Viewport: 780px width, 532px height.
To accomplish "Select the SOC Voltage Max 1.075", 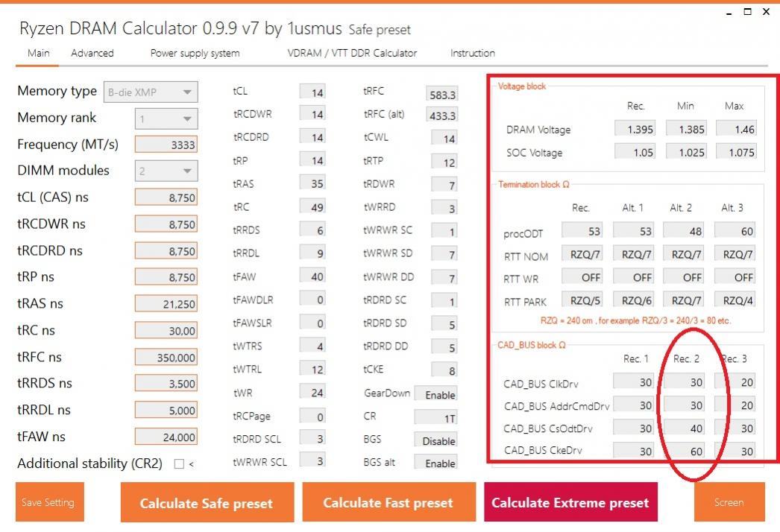I will click(x=736, y=152).
